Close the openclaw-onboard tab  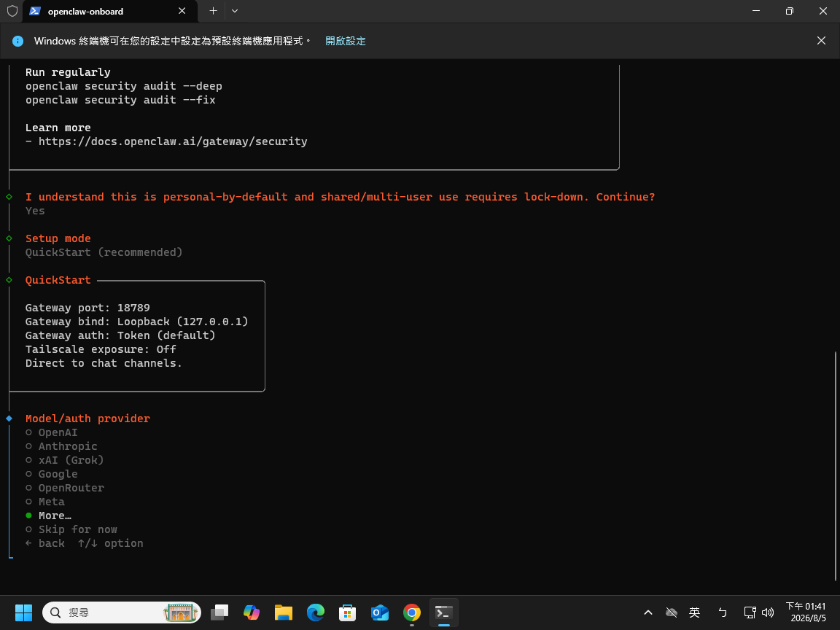[182, 11]
